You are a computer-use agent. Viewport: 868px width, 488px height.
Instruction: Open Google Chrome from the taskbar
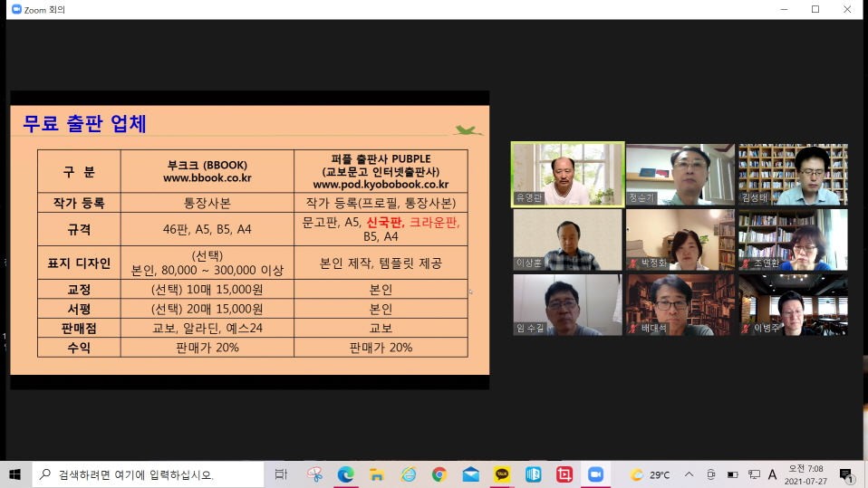click(x=439, y=474)
